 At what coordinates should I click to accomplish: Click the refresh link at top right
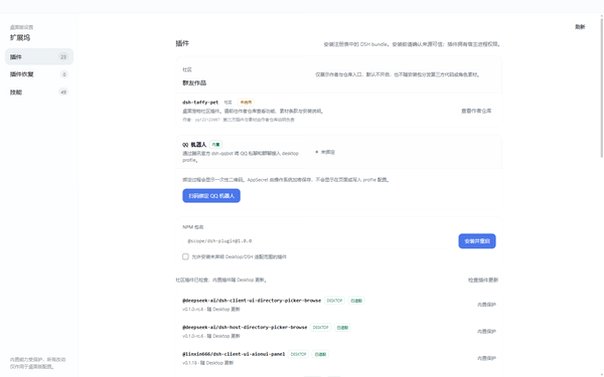580,27
